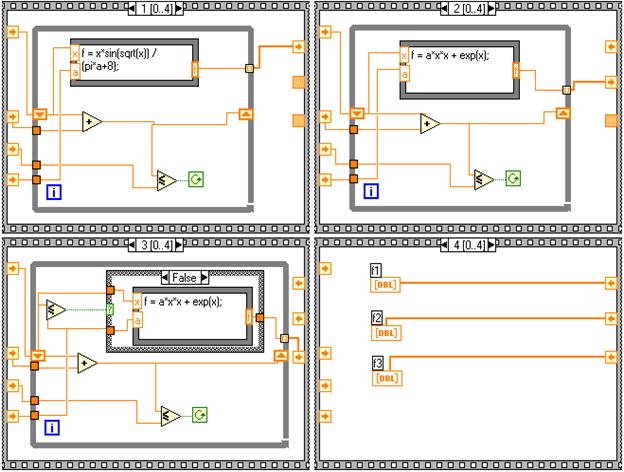The image size is (624, 472).
Task: Click the shift register down arrow in frame 1
Action: point(40,115)
